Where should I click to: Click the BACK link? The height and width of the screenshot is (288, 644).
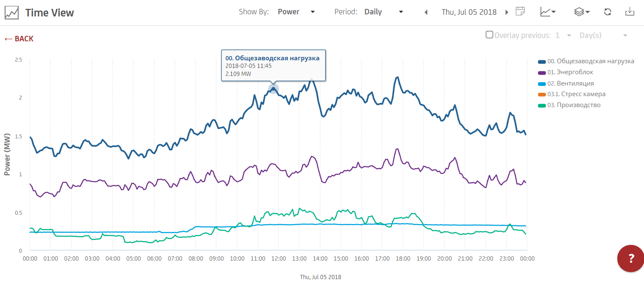(19, 39)
